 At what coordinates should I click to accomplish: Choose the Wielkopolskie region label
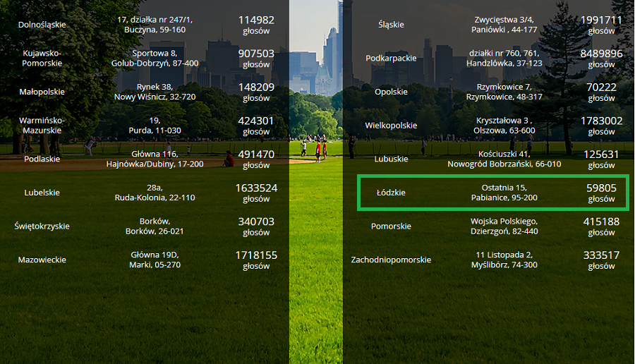point(391,126)
